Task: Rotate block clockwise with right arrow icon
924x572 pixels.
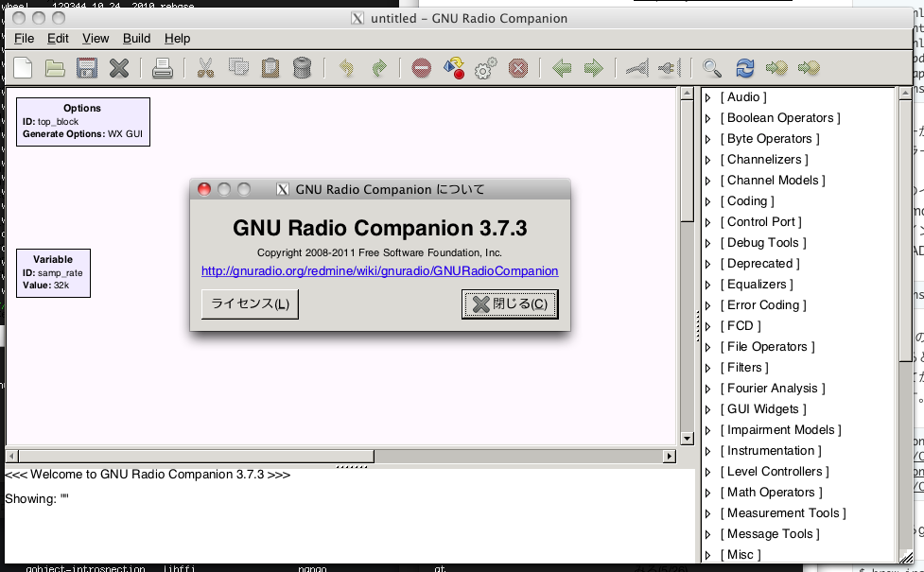Action: click(x=593, y=68)
